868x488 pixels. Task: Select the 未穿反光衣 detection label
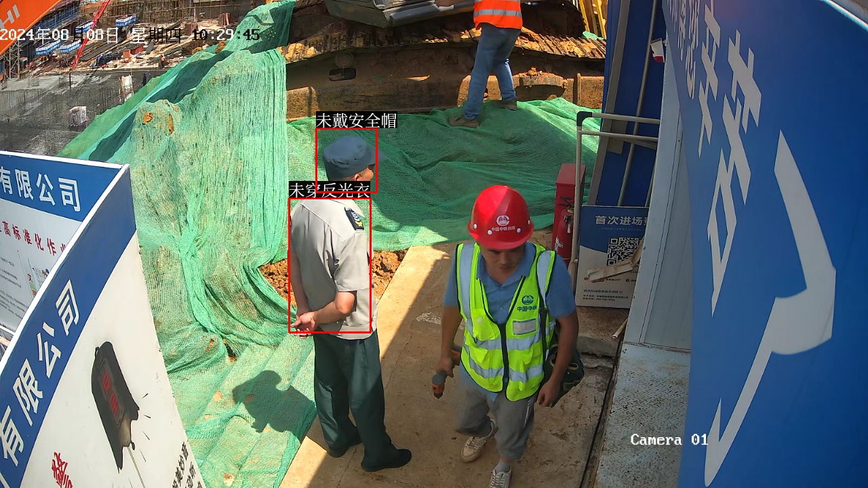tap(330, 190)
